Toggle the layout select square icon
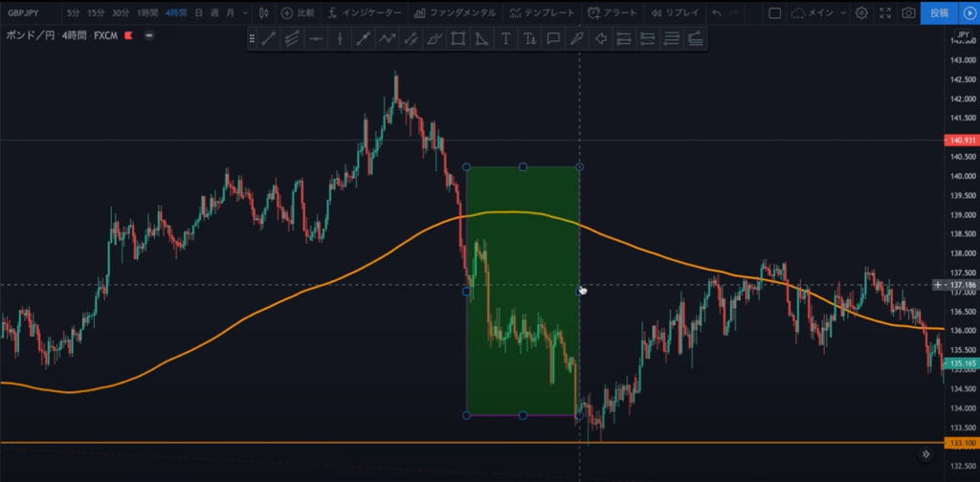980x482 pixels. (x=775, y=13)
